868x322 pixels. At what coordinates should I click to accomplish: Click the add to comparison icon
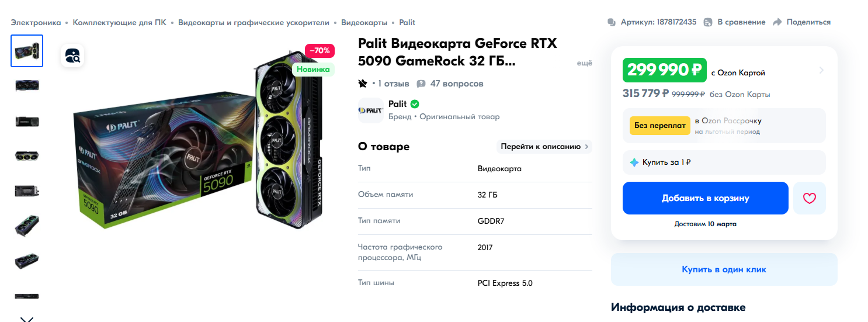pyautogui.click(x=708, y=22)
